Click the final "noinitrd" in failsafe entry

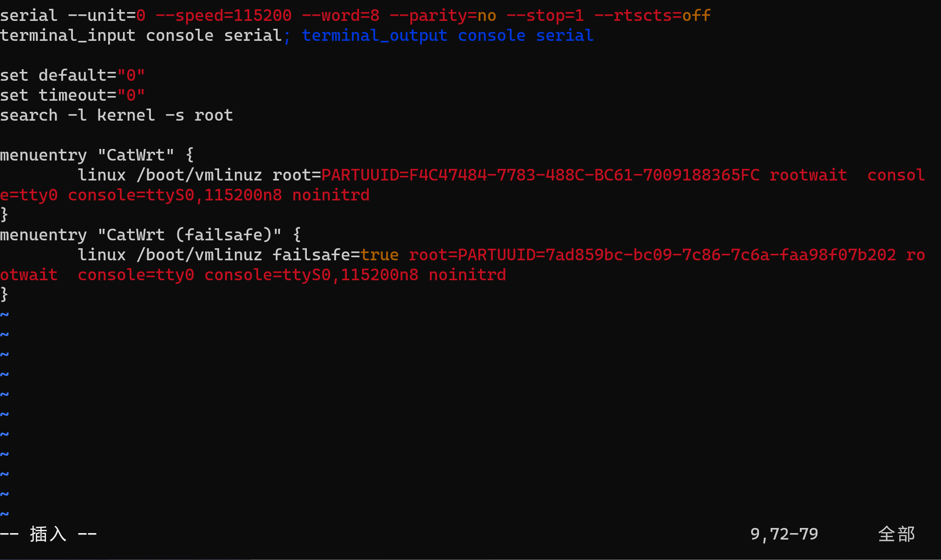coord(467,275)
